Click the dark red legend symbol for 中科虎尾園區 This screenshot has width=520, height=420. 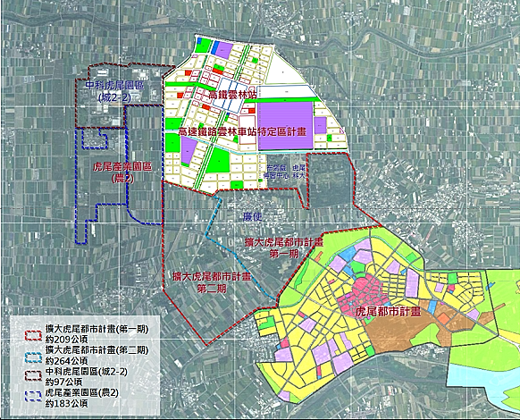pyautogui.click(x=33, y=375)
